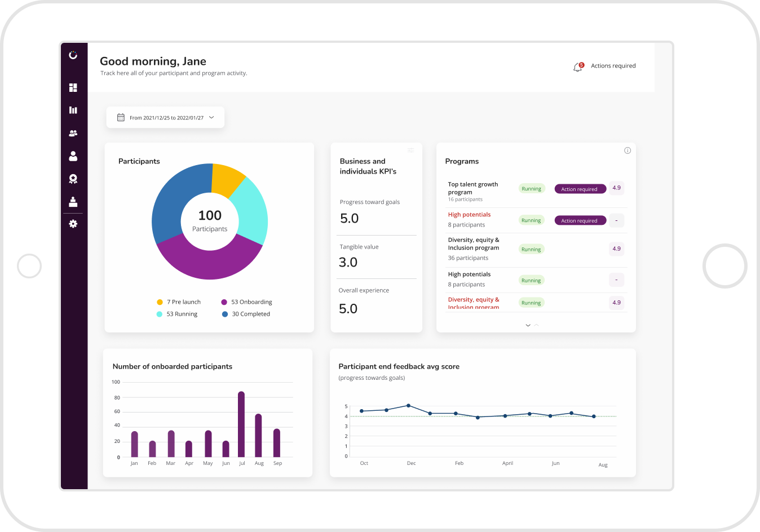This screenshot has width=760, height=532.
Task: Click the info icon in Programs card
Action: pos(628,150)
